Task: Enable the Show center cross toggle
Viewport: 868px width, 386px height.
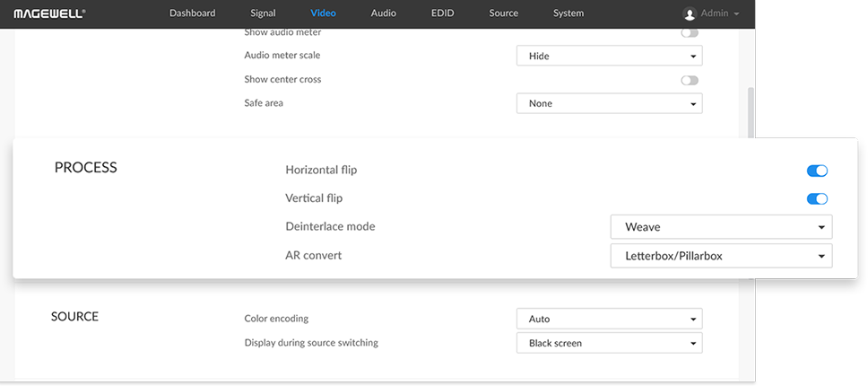Action: pyautogui.click(x=690, y=80)
